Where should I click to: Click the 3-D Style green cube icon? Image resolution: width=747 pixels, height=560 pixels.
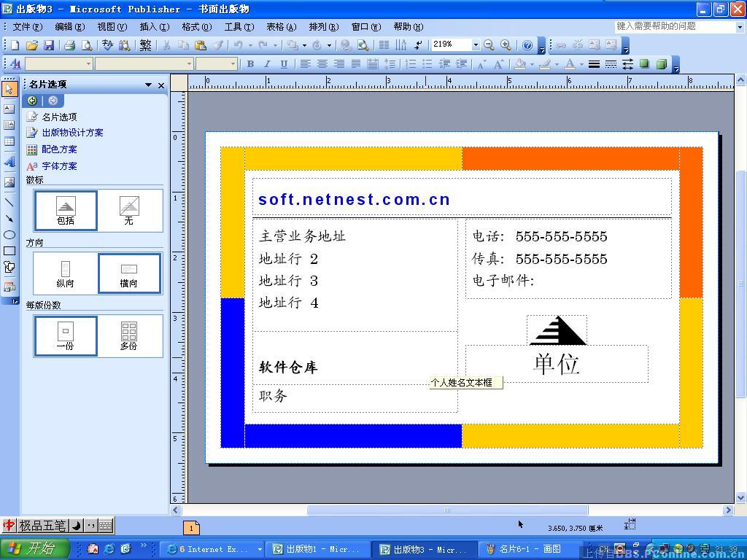(x=661, y=64)
